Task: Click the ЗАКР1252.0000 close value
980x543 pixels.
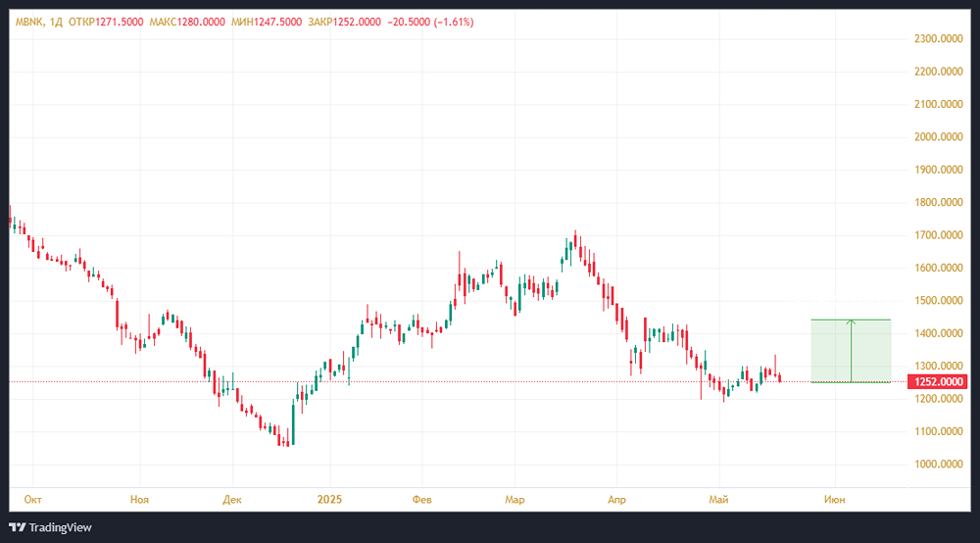Action: tap(344, 22)
